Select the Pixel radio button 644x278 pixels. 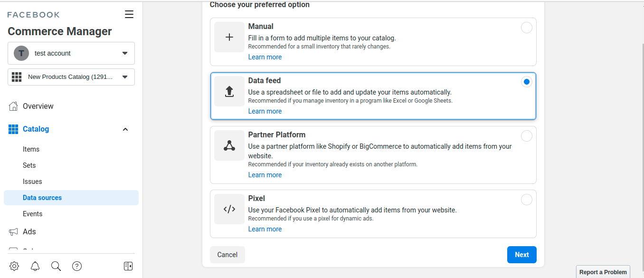tap(526, 200)
